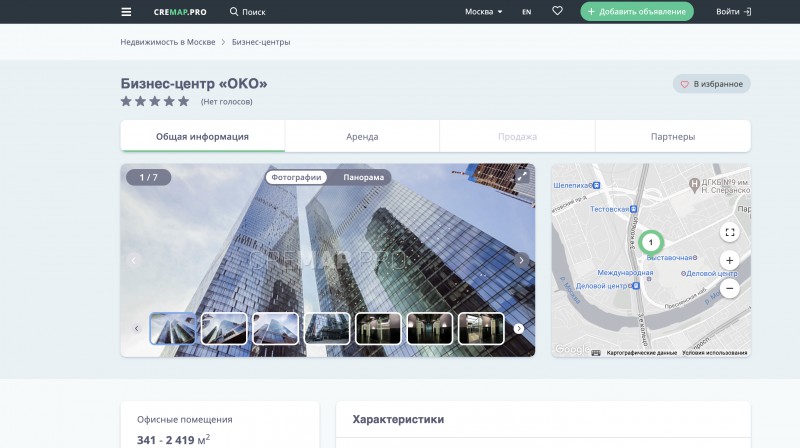Open the Поиск search
The height and width of the screenshot is (448, 800).
pos(247,12)
